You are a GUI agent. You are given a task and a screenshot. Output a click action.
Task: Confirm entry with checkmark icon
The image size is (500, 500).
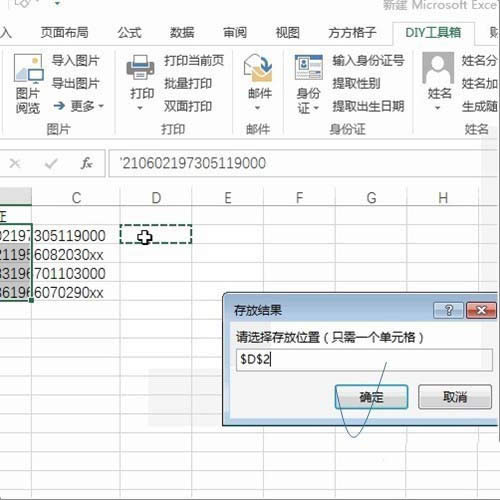coord(51,163)
